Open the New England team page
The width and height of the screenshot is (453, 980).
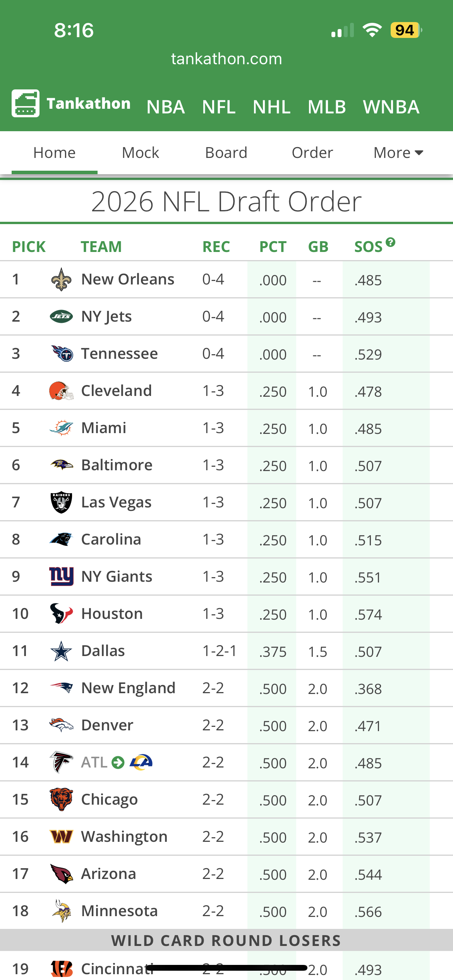128,688
